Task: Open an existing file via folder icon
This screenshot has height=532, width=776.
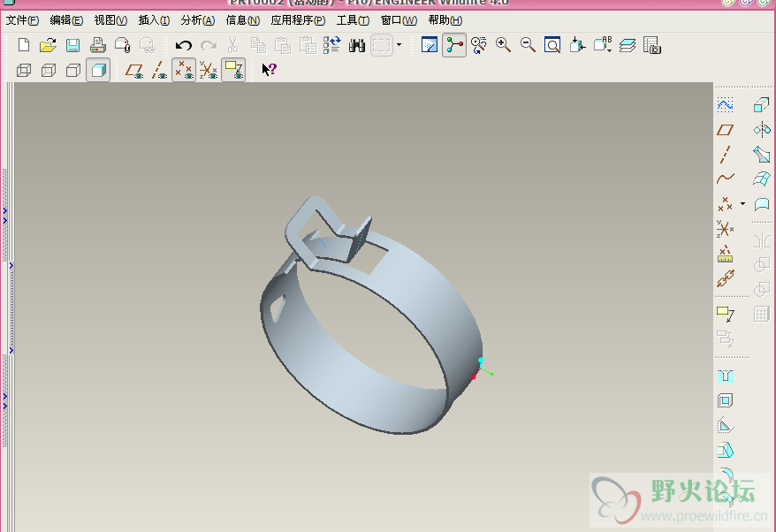Action: pos(48,45)
